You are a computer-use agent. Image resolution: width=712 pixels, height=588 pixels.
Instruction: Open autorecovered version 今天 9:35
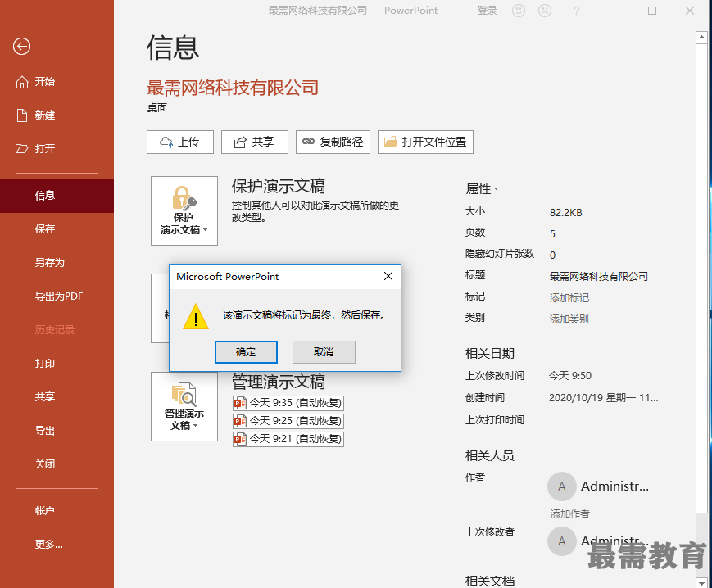[x=288, y=403]
